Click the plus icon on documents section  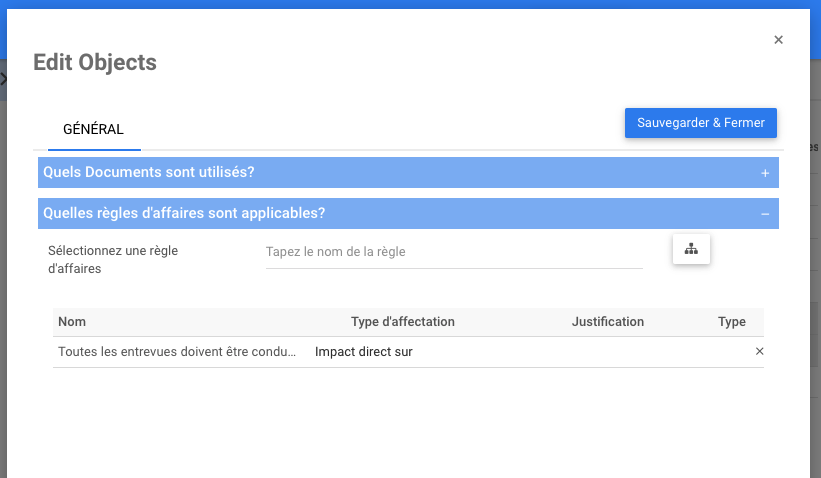tap(765, 173)
